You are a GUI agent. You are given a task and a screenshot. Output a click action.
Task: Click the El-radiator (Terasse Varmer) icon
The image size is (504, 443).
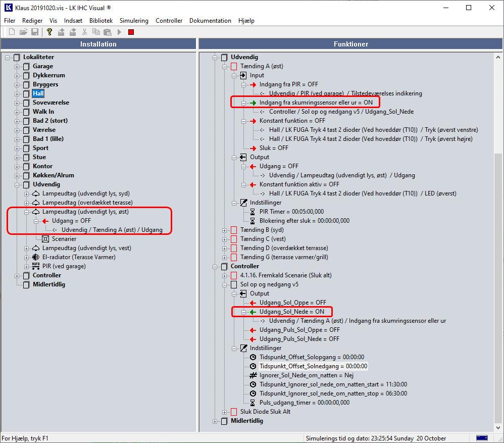[36, 257]
